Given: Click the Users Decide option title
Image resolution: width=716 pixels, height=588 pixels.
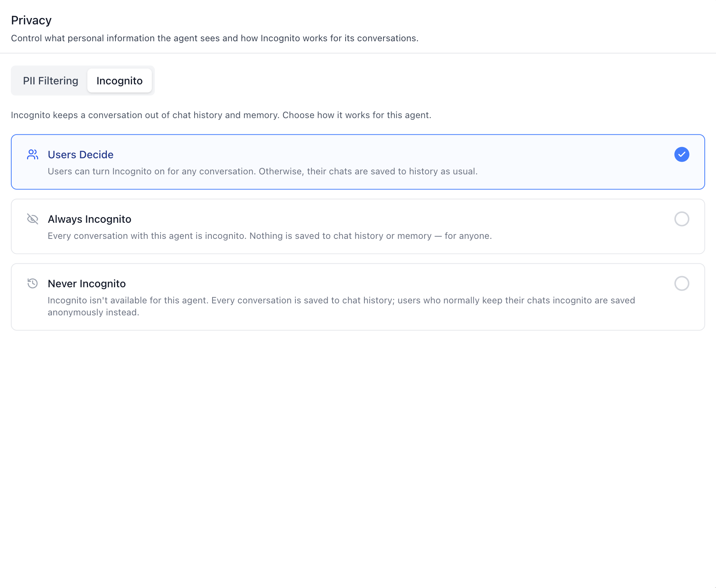Looking at the screenshot, I should point(81,154).
